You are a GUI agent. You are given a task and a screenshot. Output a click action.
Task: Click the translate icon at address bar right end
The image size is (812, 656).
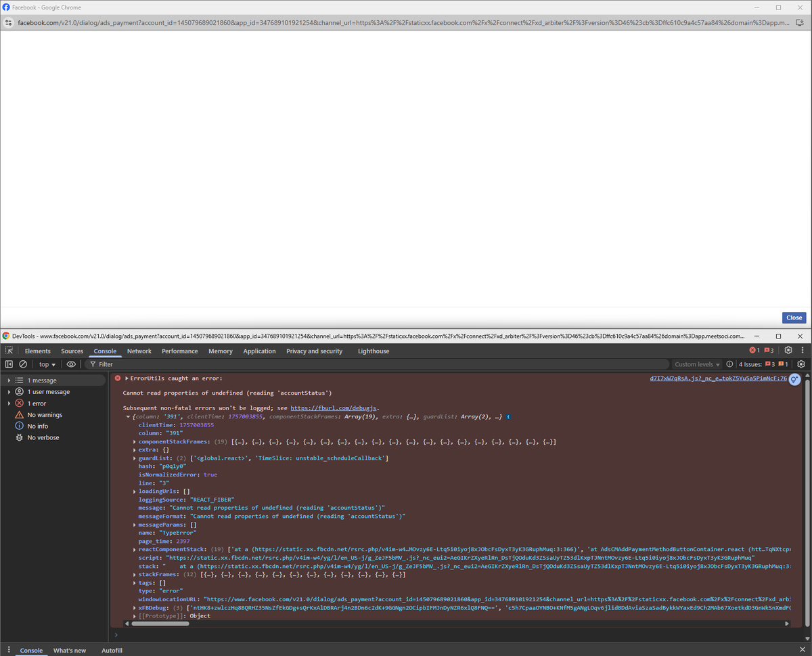800,22
